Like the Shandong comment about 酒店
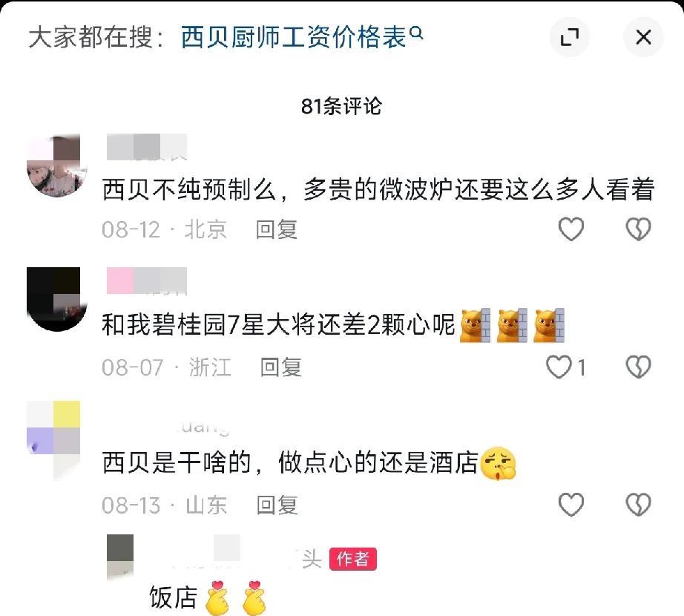 coord(571,505)
